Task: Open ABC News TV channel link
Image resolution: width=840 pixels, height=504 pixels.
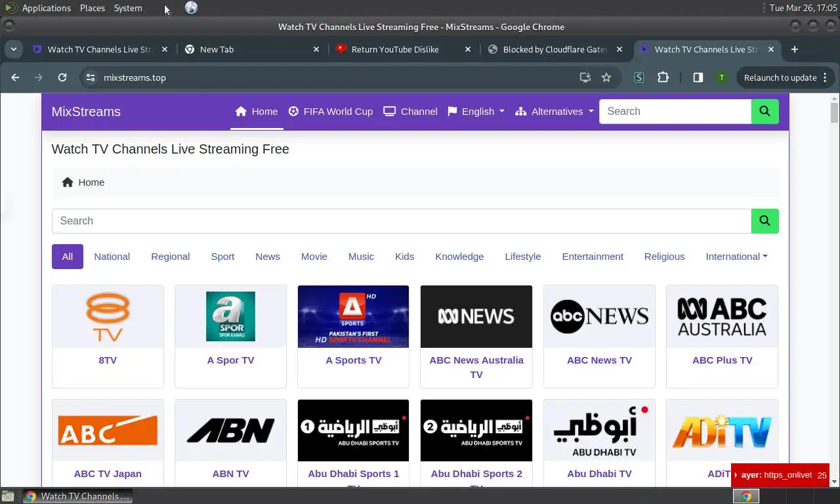Action: point(599,360)
